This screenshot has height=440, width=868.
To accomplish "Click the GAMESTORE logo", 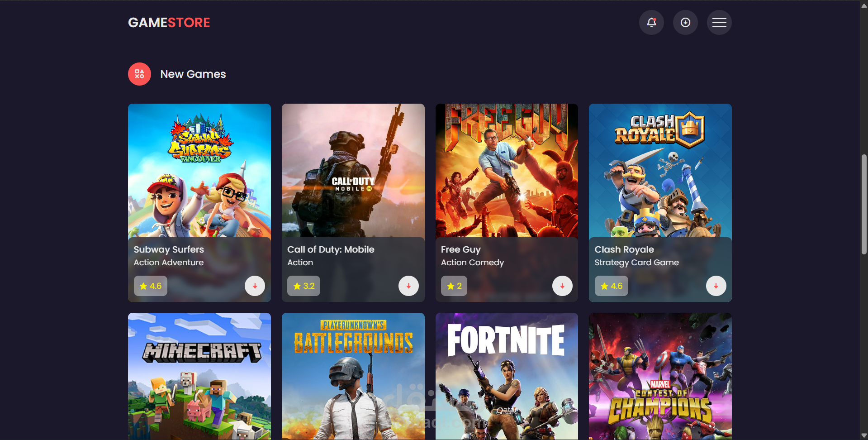I will [169, 23].
